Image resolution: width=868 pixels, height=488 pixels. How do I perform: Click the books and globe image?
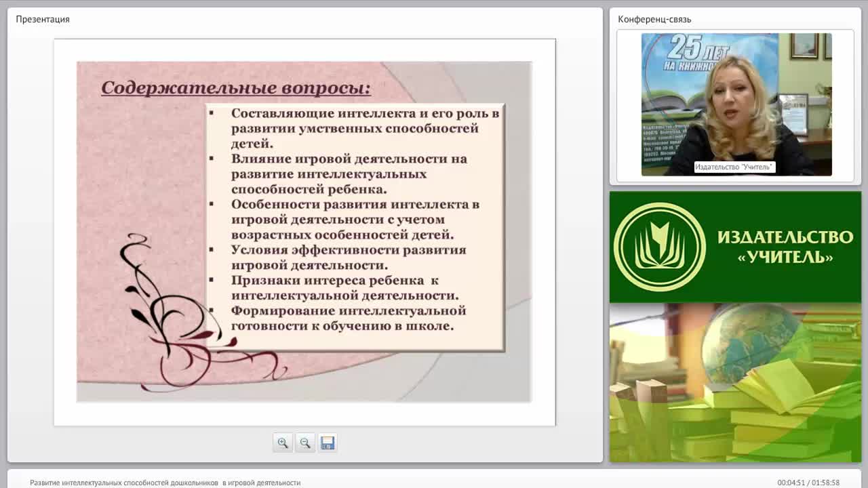click(x=735, y=382)
